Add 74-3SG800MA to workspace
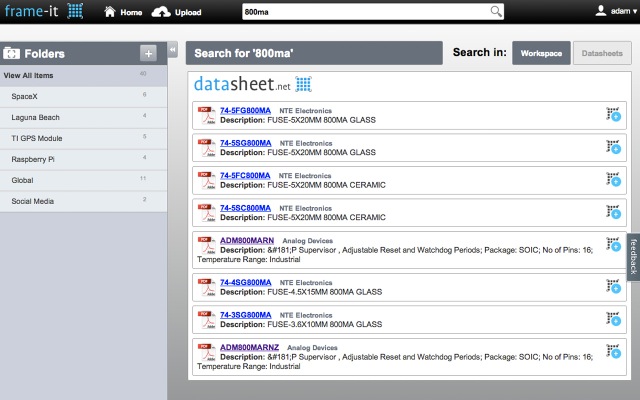The image size is (640, 400). coord(613,319)
